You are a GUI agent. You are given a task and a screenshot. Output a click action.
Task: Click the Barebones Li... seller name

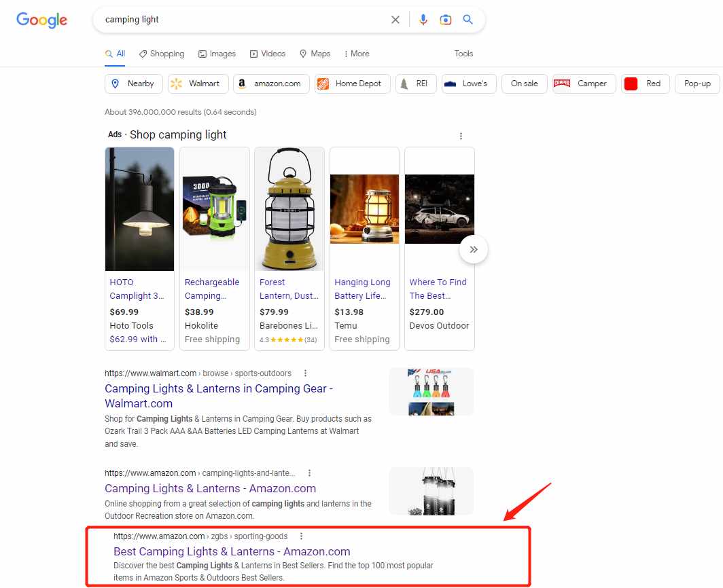click(x=289, y=325)
